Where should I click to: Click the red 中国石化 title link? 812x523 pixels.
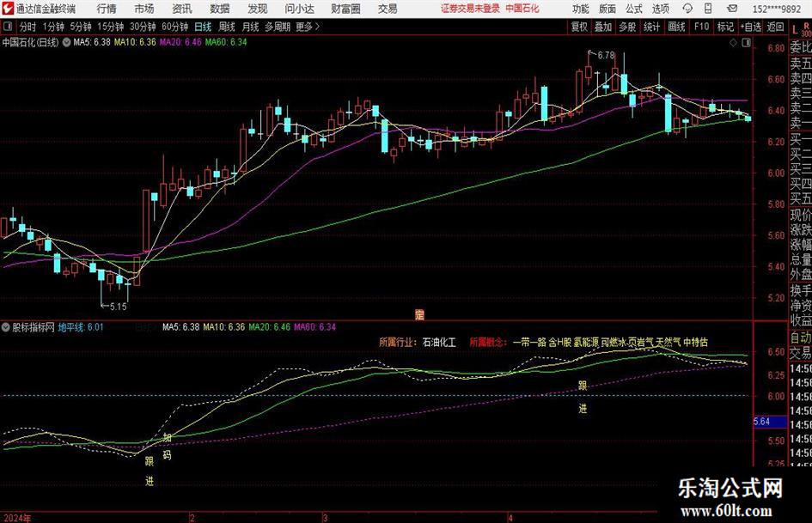(522, 9)
